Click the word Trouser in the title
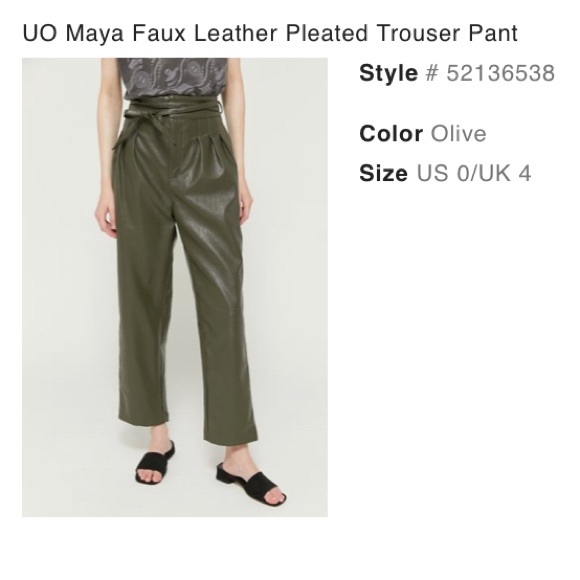 [x=419, y=33]
